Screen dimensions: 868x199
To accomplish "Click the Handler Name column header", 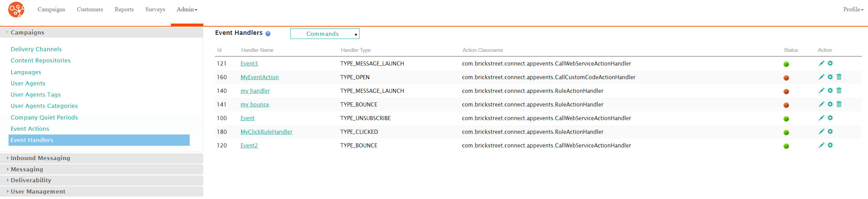I will coord(257,50).
